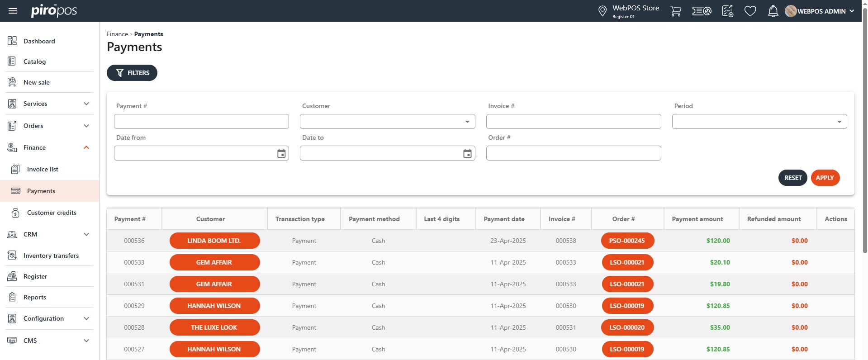
Task: Click the shopping cart icon
Action: point(676,11)
